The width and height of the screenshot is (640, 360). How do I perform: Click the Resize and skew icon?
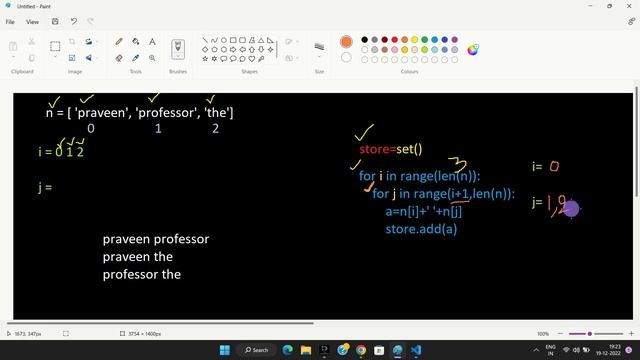pos(72,58)
